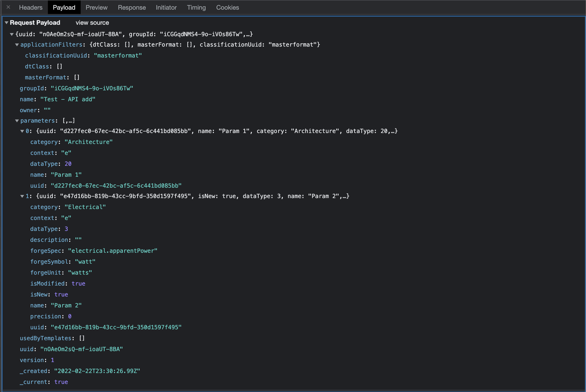The width and height of the screenshot is (586, 392).
Task: Select the description empty string row
Action: point(56,240)
